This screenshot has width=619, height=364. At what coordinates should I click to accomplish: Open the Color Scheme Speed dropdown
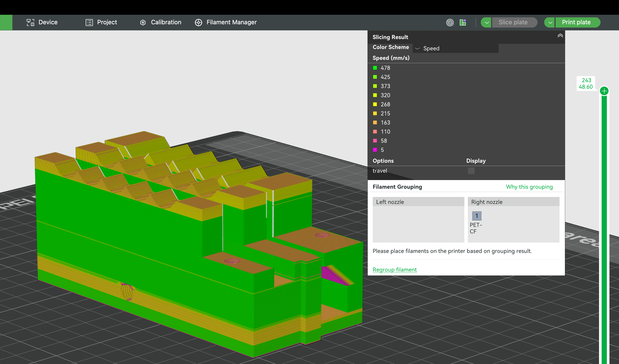point(456,48)
